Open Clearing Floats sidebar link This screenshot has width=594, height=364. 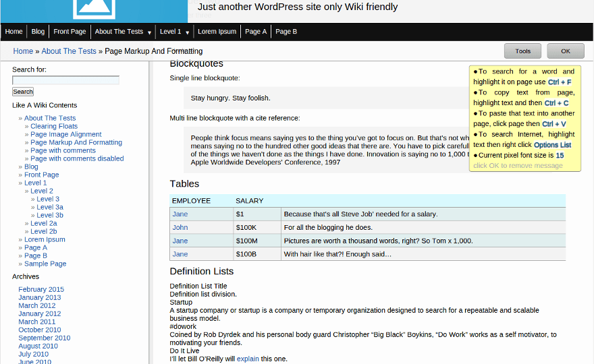(x=54, y=126)
